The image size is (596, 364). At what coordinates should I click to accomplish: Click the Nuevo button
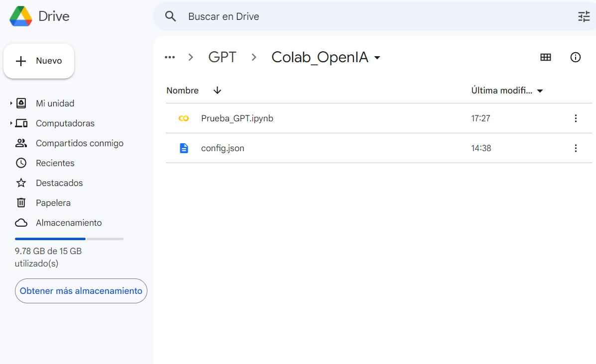pyautogui.click(x=38, y=61)
